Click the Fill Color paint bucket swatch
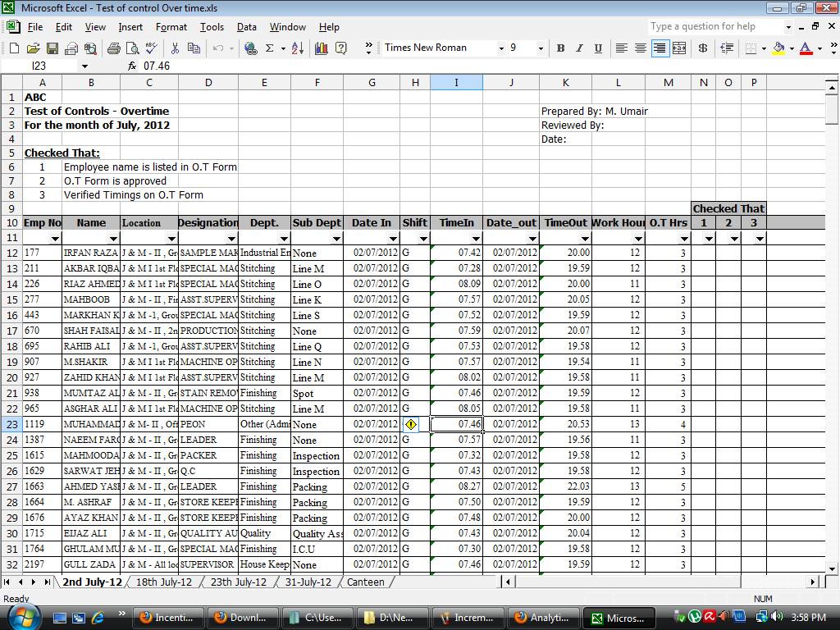The width and height of the screenshot is (840, 630). coord(779,48)
